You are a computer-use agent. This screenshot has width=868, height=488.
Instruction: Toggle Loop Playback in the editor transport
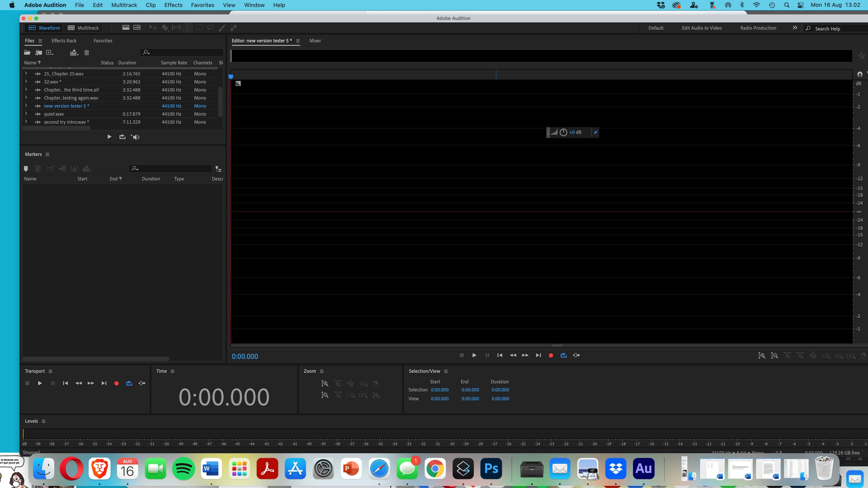point(563,355)
